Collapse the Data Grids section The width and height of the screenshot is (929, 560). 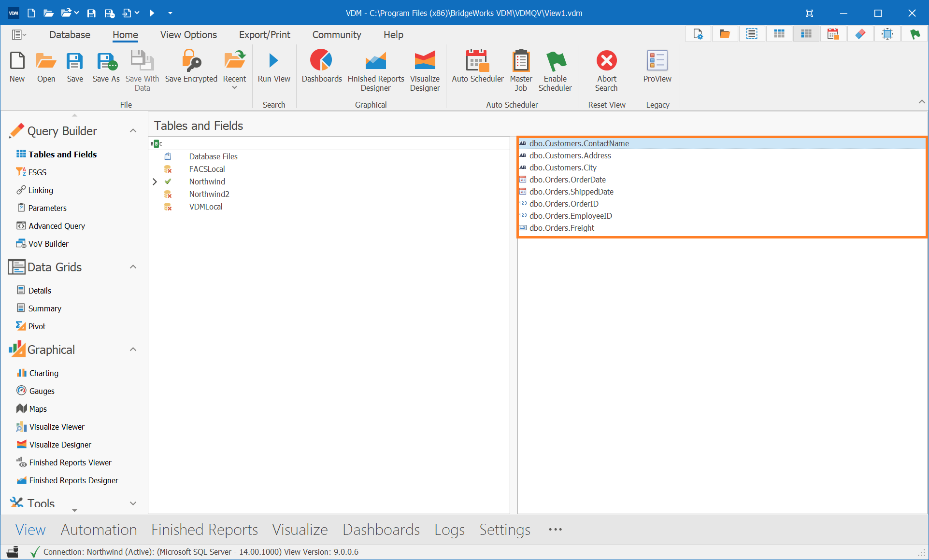133,267
